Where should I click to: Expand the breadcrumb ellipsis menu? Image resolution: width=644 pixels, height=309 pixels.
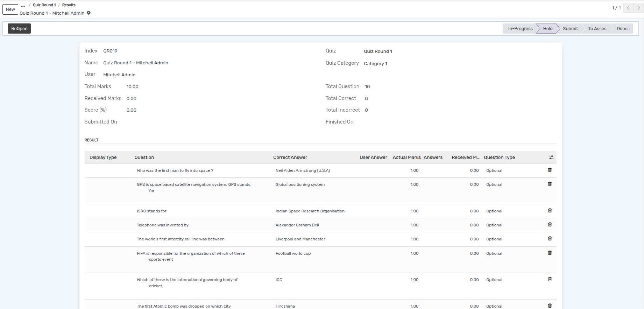pyautogui.click(x=23, y=5)
